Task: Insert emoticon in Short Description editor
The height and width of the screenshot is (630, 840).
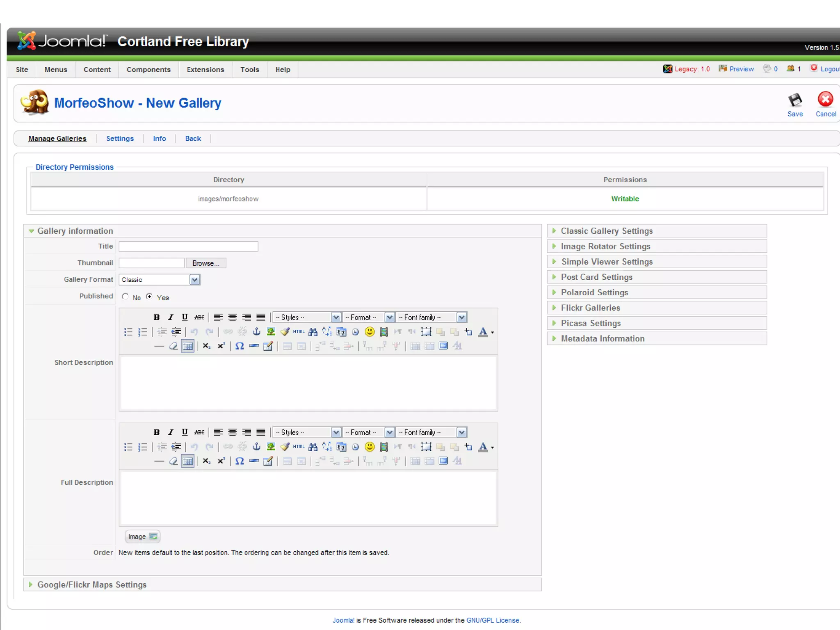Action: 370,331
